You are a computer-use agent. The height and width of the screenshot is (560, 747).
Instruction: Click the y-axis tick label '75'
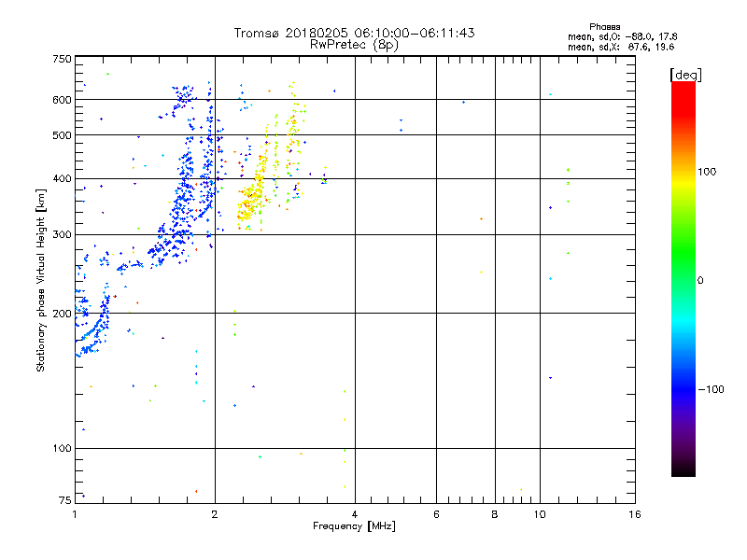tap(64, 500)
